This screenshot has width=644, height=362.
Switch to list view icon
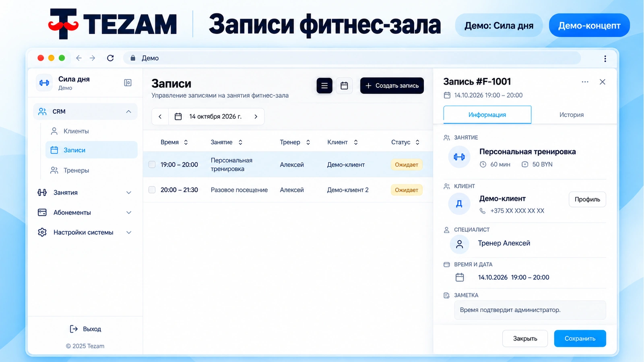pyautogui.click(x=324, y=86)
